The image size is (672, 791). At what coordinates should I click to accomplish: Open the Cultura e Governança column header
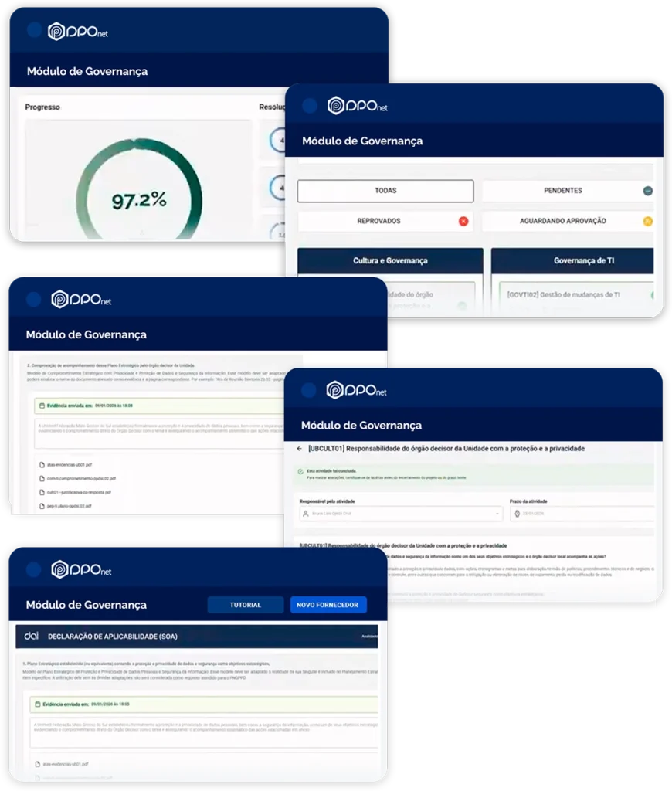point(390,260)
